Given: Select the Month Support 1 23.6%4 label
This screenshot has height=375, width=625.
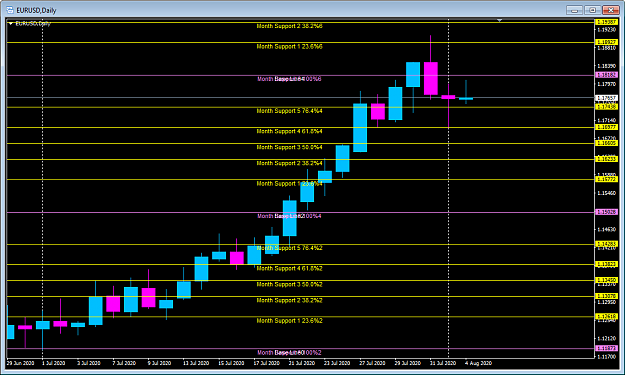Looking at the screenshot, I should tap(289, 184).
